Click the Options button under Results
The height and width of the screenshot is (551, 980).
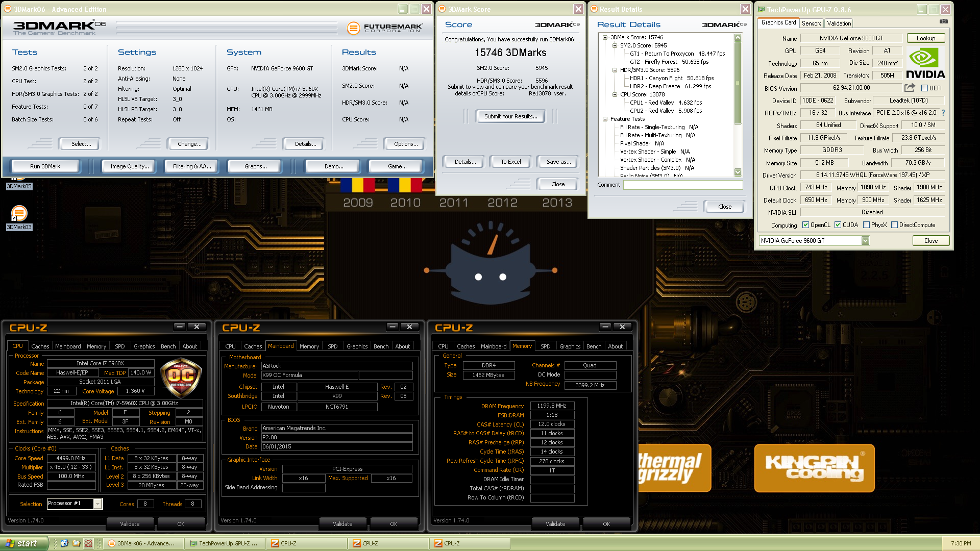[x=405, y=144]
